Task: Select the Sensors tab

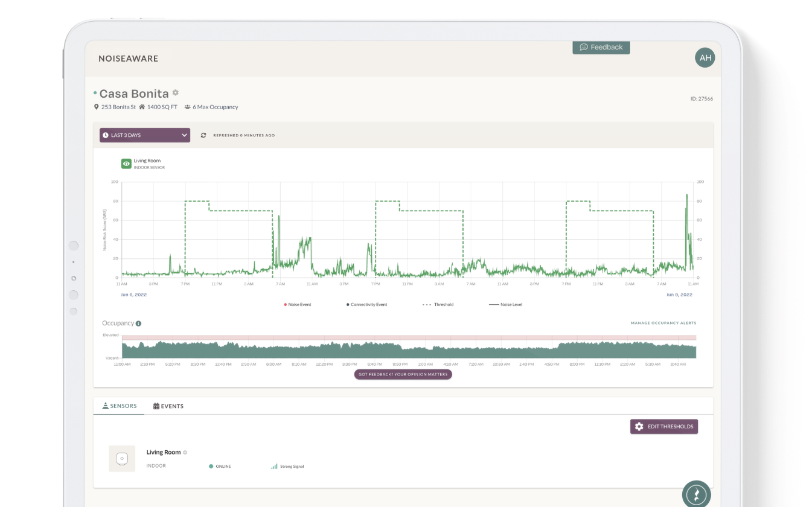Action: tap(119, 406)
